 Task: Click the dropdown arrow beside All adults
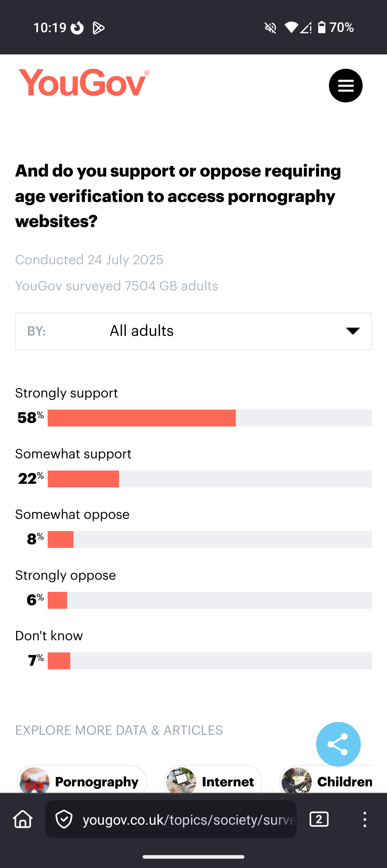coord(353,331)
